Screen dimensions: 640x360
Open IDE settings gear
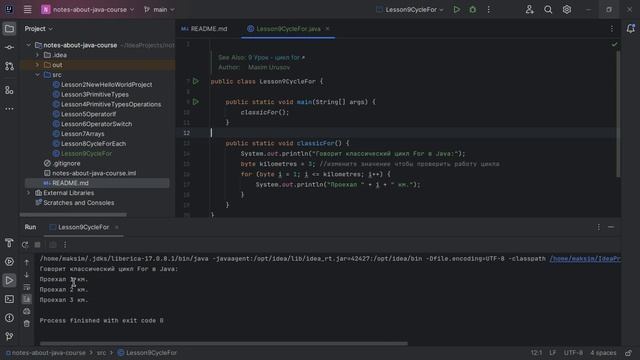[x=567, y=9]
